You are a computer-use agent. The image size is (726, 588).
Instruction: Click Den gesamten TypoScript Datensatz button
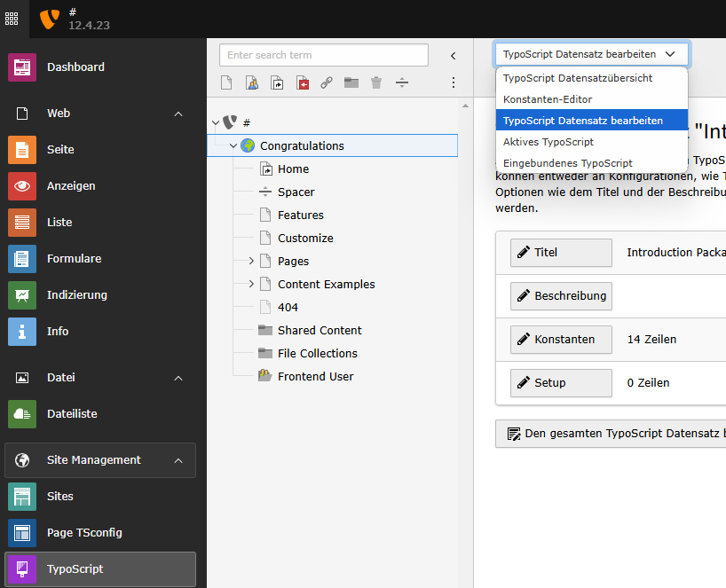(x=611, y=434)
